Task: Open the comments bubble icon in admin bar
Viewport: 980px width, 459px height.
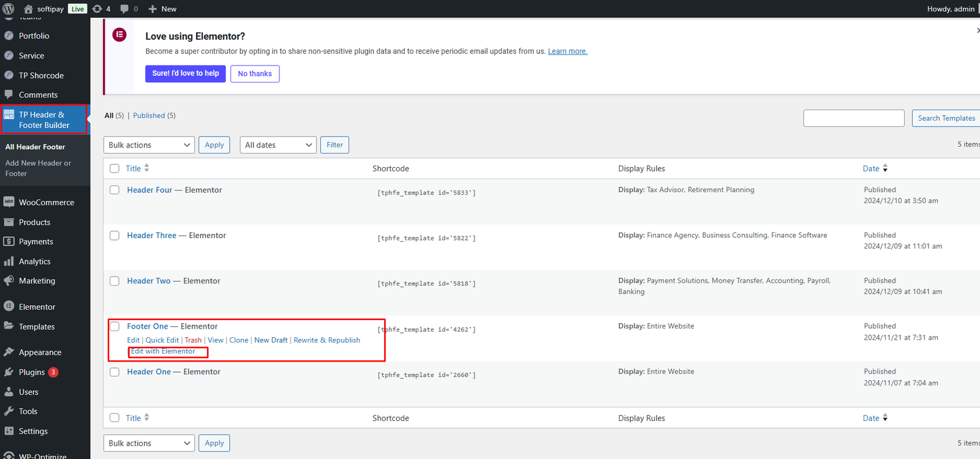Action: (x=125, y=9)
